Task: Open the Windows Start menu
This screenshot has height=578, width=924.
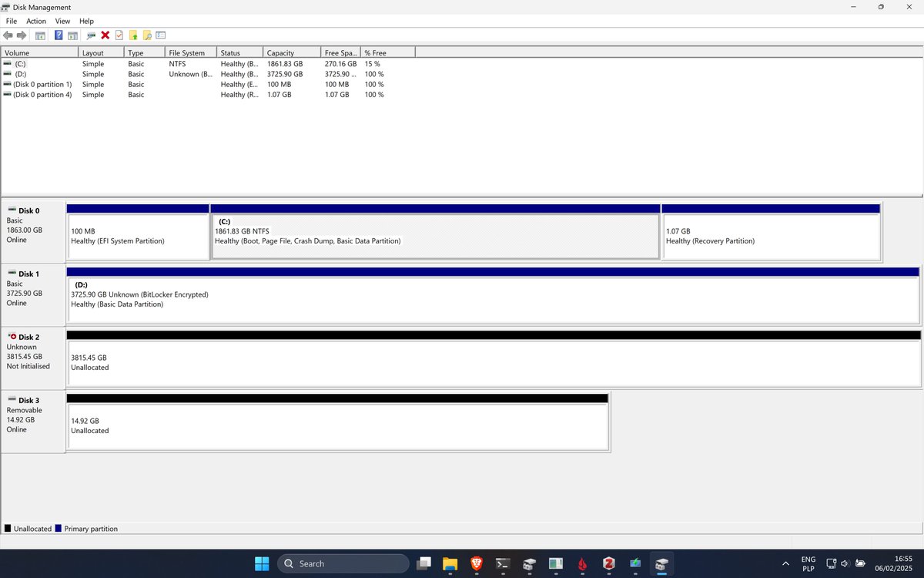Action: [262, 563]
